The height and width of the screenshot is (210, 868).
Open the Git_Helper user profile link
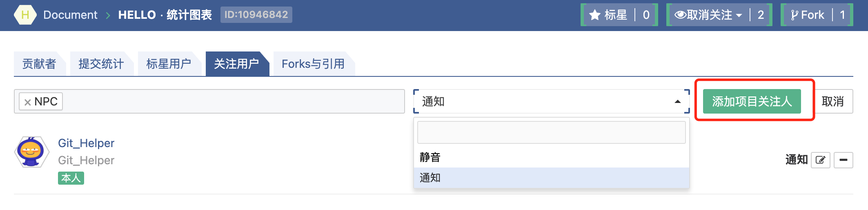[x=86, y=143]
